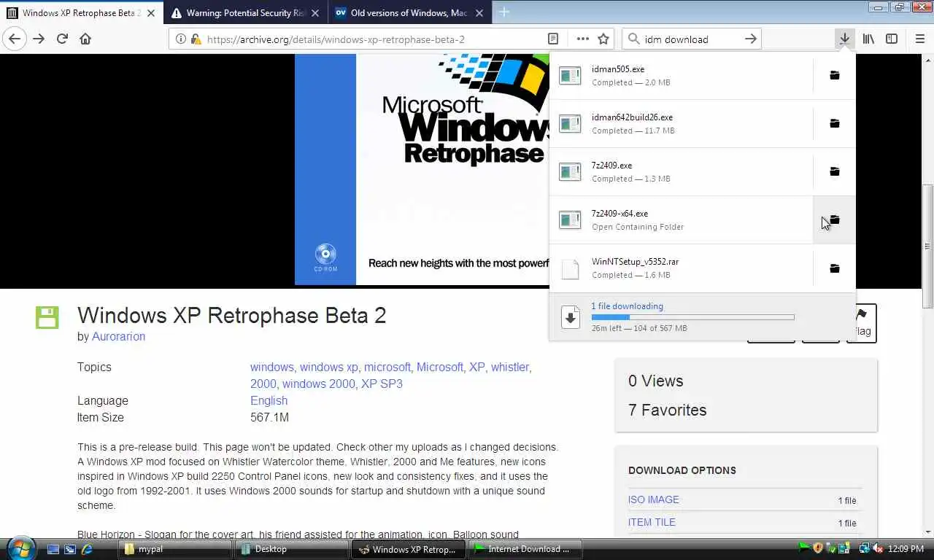Viewport: 934px width, 560px height.
Task: Open folder containing 7z2409.exe
Action: tap(834, 171)
